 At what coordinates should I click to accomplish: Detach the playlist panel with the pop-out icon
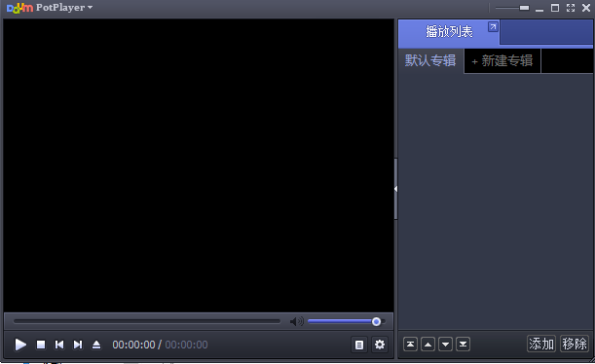[x=493, y=27]
